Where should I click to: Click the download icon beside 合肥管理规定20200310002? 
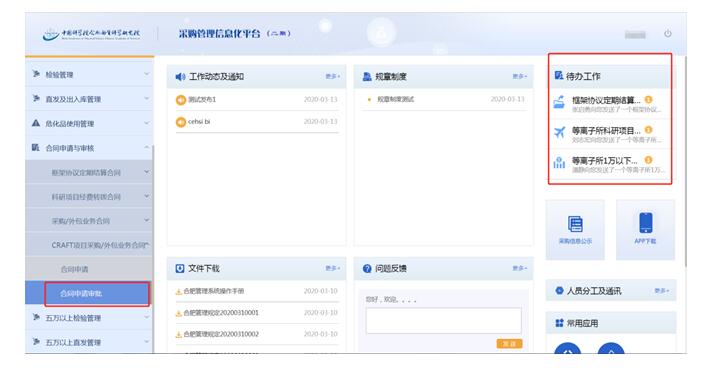click(179, 335)
